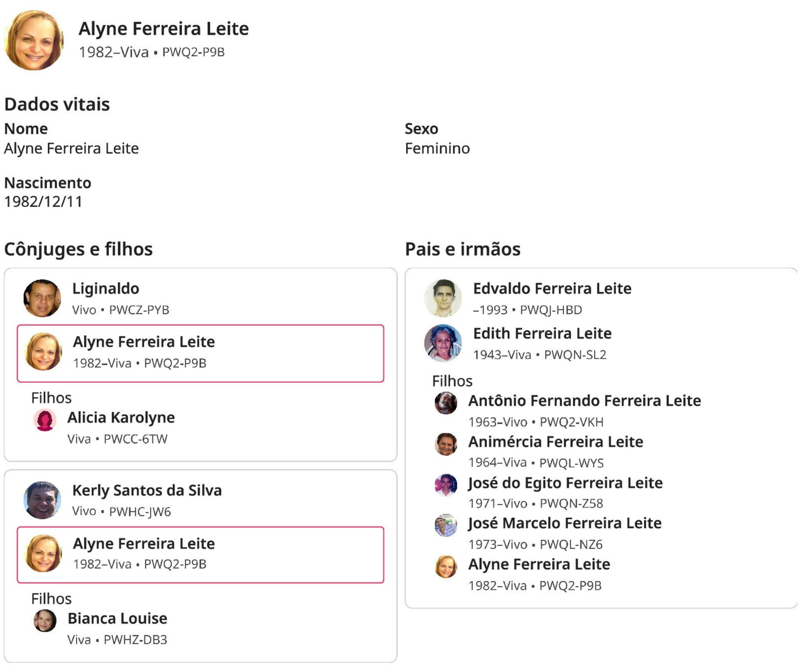Click Alicia Karolyne's pink silhouette avatar icon

(45, 420)
